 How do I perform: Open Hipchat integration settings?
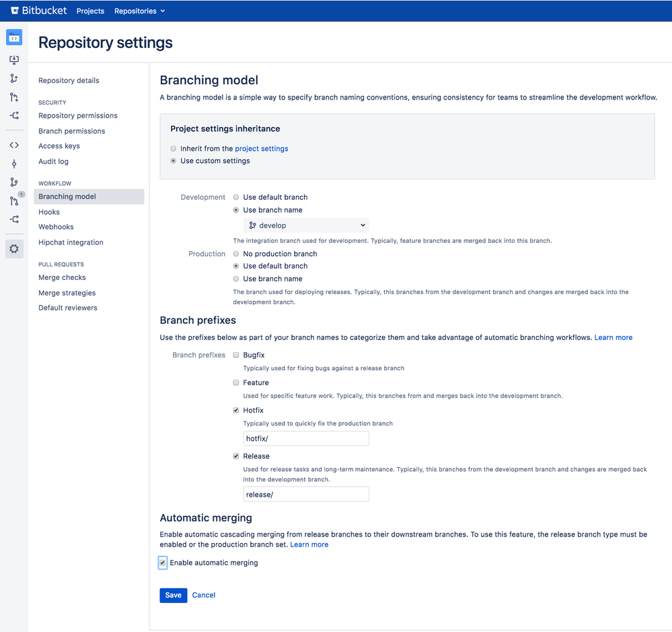click(71, 242)
